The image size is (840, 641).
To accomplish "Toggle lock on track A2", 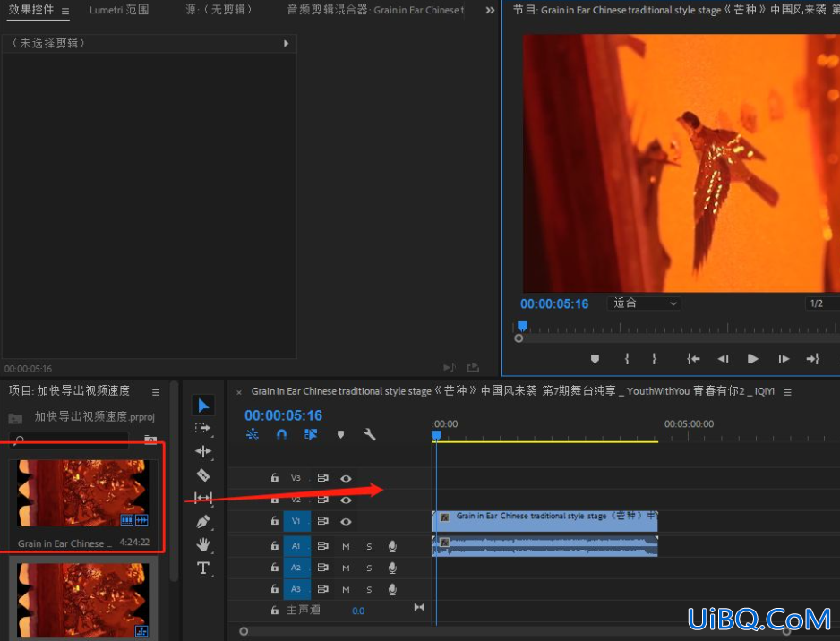I will click(275, 567).
